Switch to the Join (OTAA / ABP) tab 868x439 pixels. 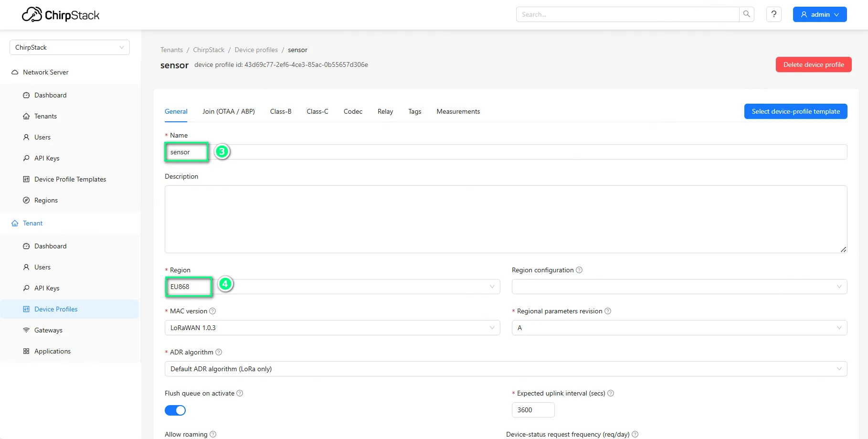[x=228, y=111]
